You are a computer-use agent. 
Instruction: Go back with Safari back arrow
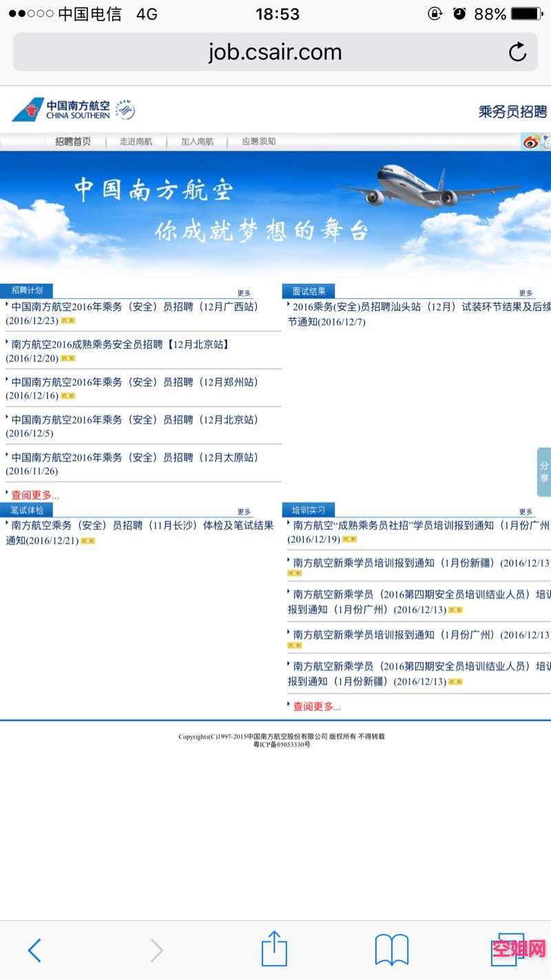[34, 950]
